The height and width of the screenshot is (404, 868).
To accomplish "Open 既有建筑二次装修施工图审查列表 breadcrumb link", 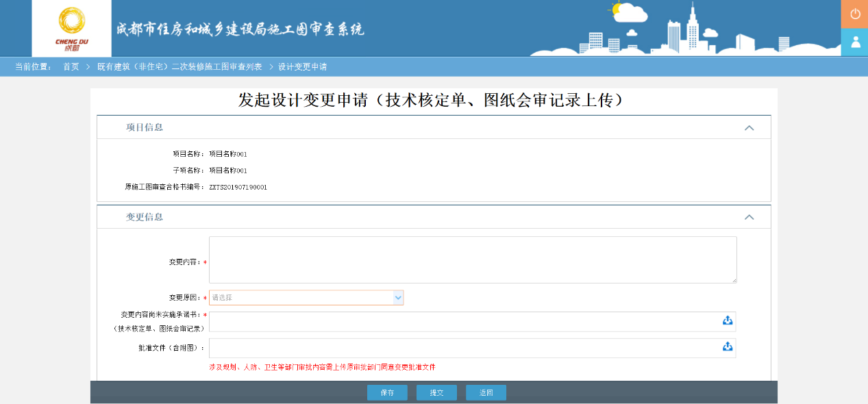I will click(x=179, y=66).
